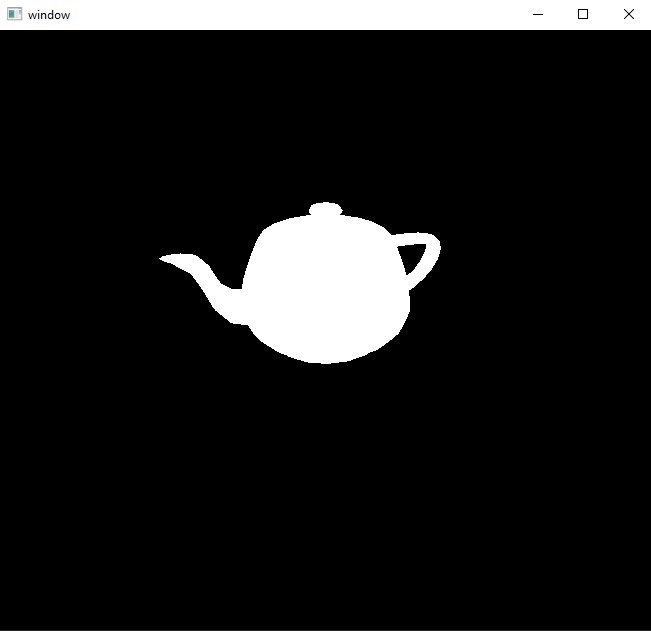Close the teapot render window
Viewport: 651px width, 631px height.
629,15
